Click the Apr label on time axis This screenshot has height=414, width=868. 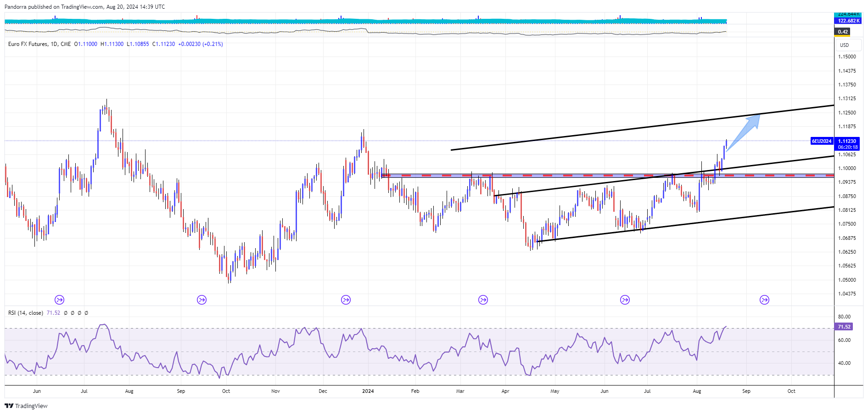[505, 391]
